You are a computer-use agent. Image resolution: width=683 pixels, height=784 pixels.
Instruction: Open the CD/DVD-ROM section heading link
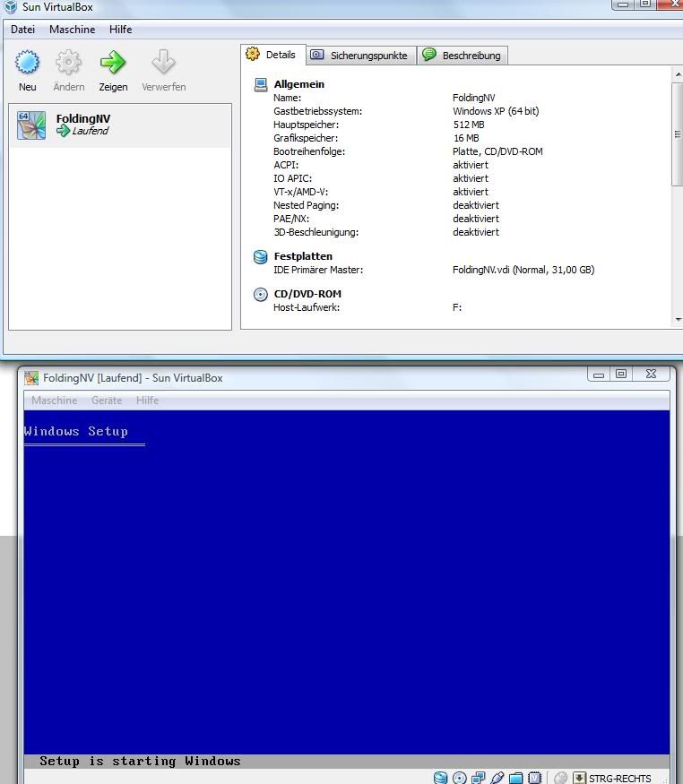pyautogui.click(x=307, y=294)
